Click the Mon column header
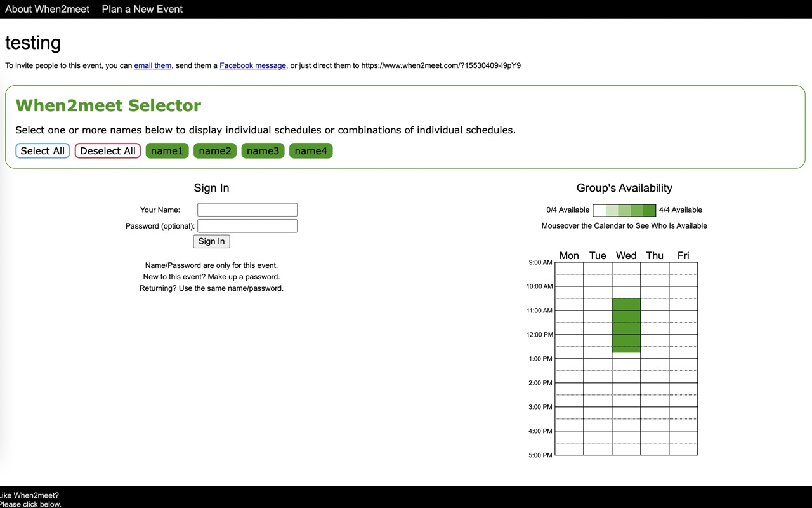 point(569,255)
